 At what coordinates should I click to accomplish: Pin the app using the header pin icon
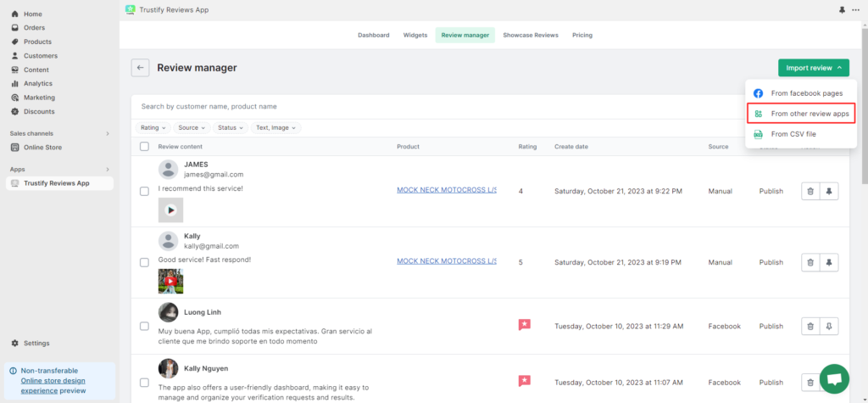click(842, 10)
